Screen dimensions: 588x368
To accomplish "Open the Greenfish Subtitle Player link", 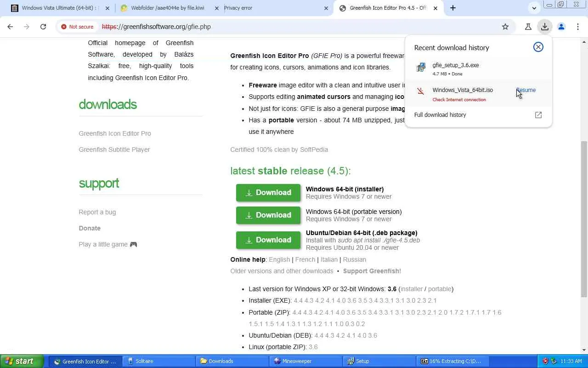I will tap(114, 149).
